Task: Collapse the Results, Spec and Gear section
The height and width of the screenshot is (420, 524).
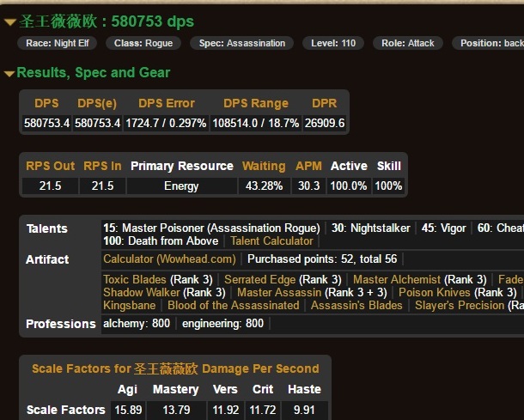Action: (93, 72)
